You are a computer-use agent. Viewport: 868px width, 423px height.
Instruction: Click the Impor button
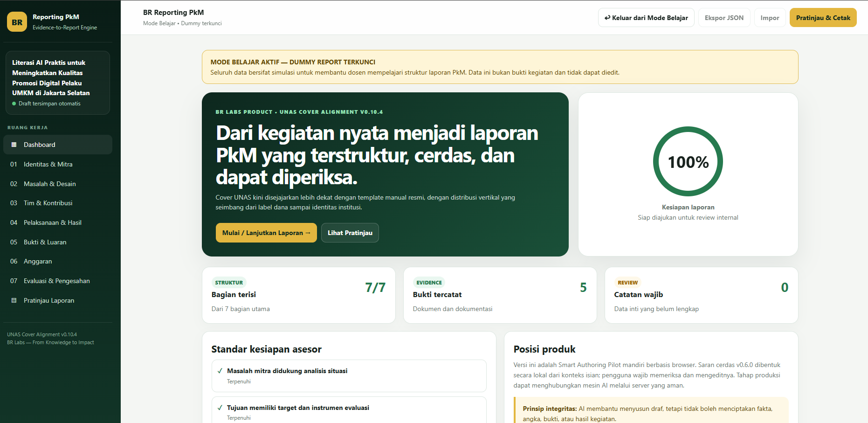point(770,18)
